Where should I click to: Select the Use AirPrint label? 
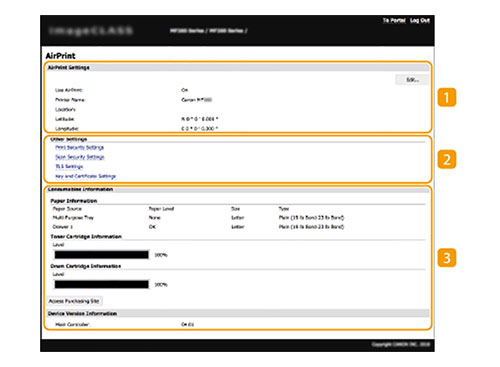69,90
